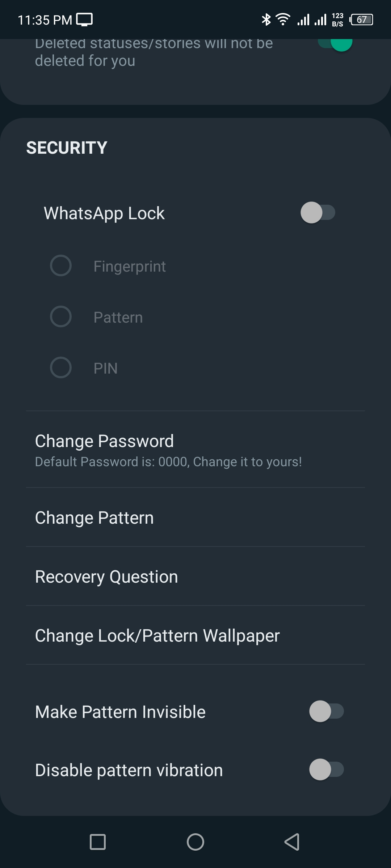Tap the Bluetooth status bar icon

pos(267,19)
